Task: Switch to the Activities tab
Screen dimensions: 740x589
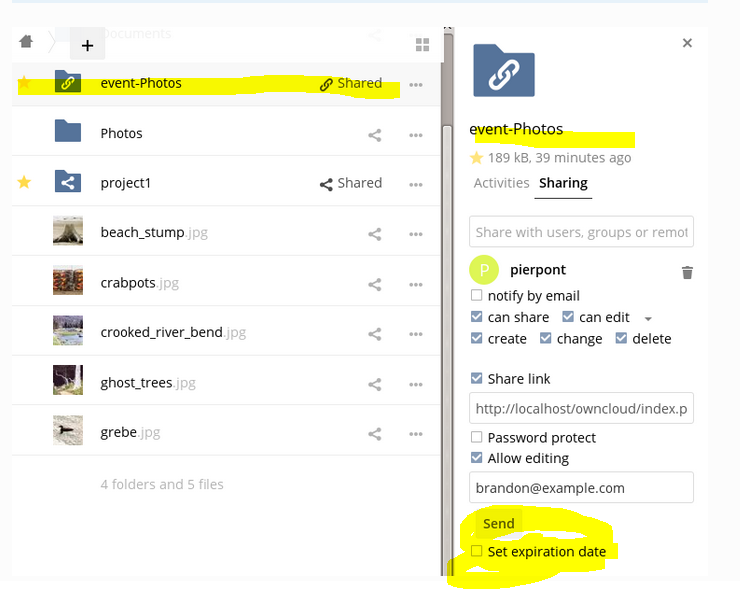Action: (501, 183)
